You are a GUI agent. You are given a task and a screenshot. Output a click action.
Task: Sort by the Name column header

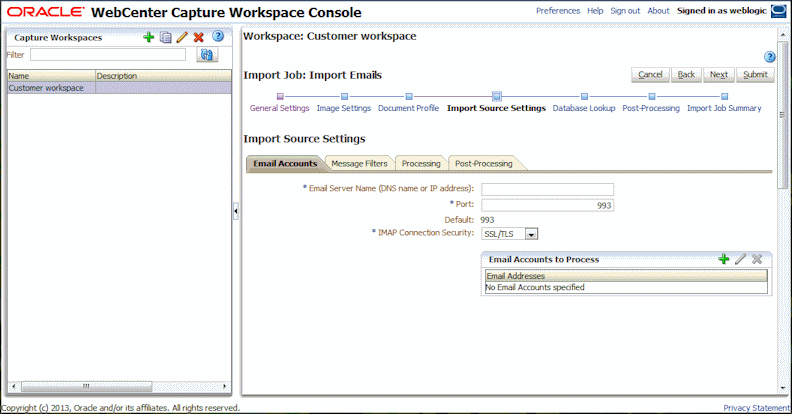click(51, 76)
